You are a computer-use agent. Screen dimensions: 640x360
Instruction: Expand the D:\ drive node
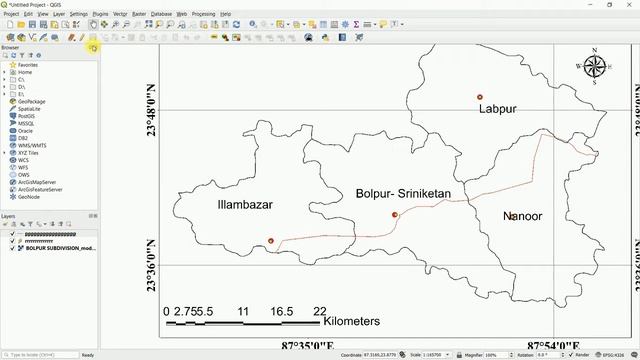coord(4,87)
